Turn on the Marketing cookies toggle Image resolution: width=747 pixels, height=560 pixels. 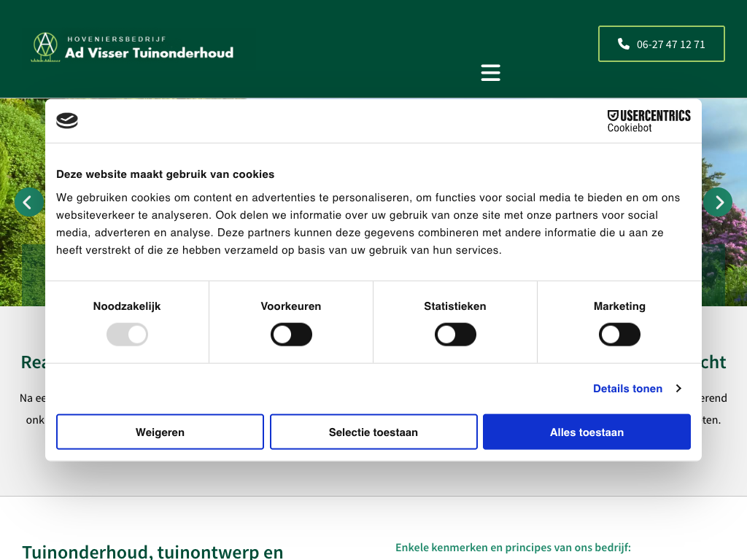pos(619,335)
